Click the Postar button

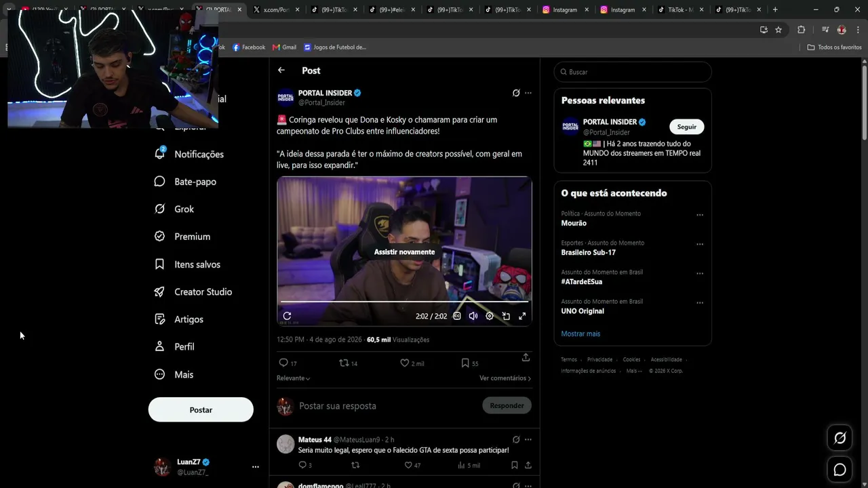[201, 410]
